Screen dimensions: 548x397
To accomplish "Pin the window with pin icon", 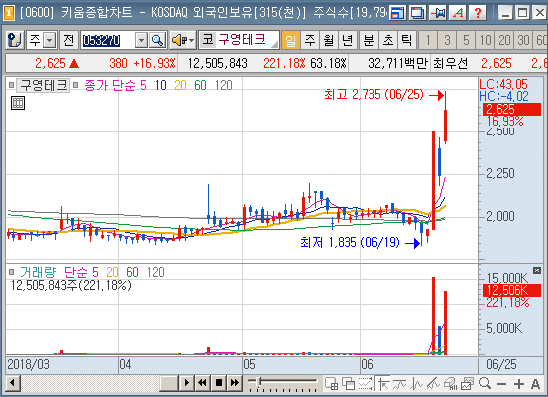I will [438, 13].
